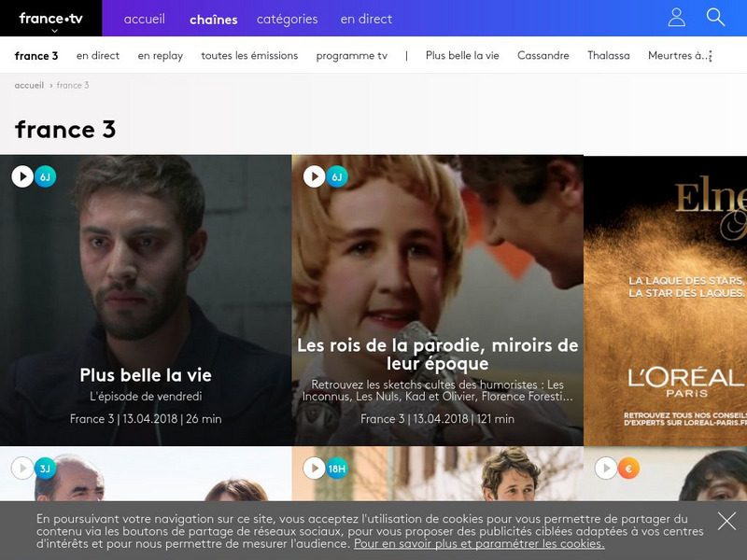The height and width of the screenshot is (560, 747).
Task: Play Les rois de la parodie video
Action: tap(315, 176)
